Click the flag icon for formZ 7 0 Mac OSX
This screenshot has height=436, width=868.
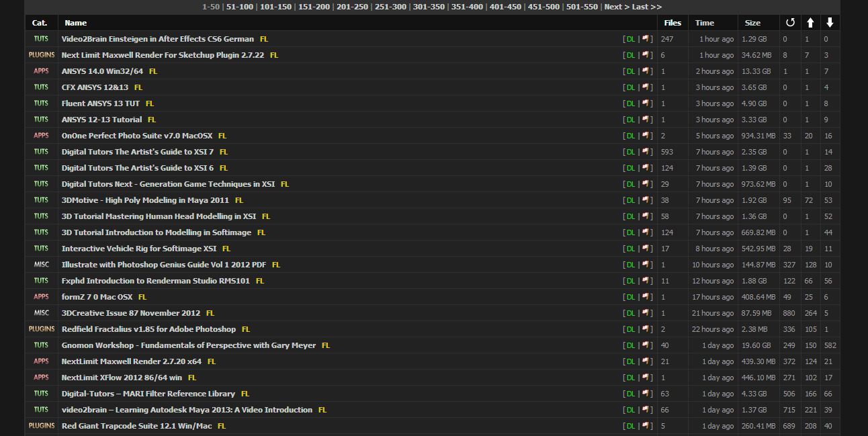point(646,297)
